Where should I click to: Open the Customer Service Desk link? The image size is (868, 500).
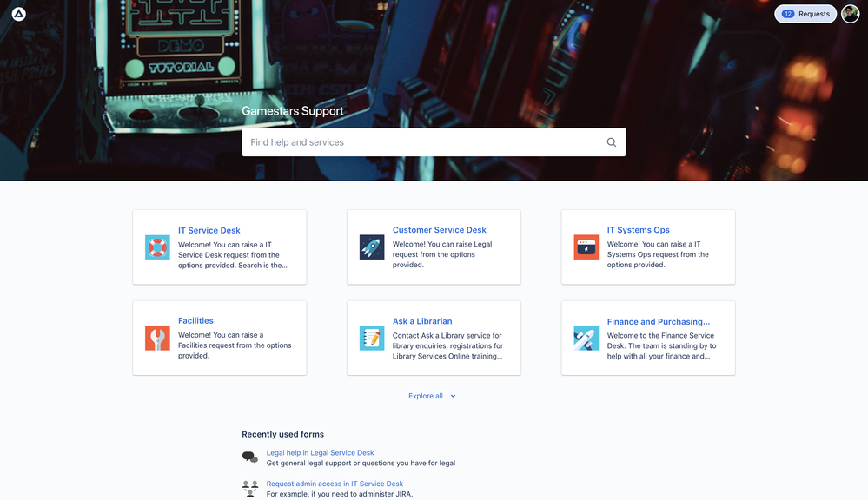click(440, 229)
